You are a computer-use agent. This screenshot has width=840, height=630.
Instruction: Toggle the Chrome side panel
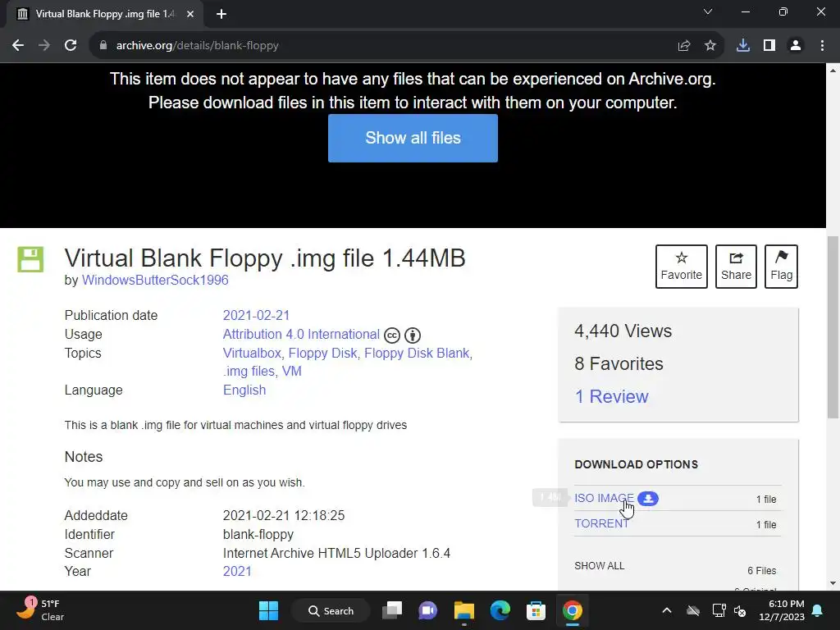point(769,46)
